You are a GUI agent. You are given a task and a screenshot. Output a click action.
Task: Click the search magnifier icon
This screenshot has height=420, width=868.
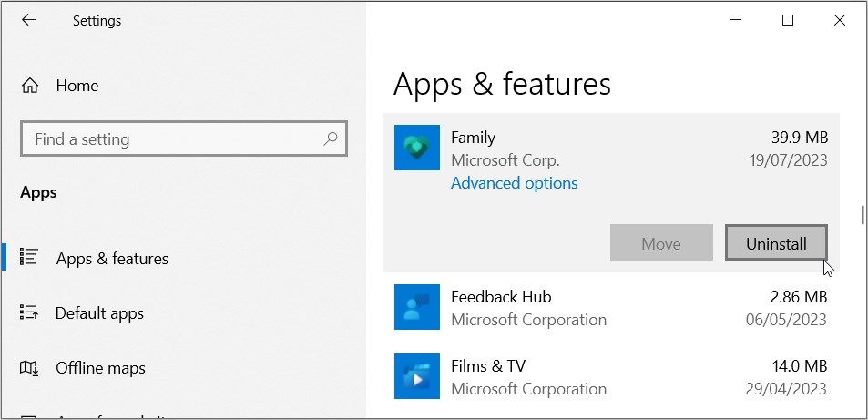(331, 139)
